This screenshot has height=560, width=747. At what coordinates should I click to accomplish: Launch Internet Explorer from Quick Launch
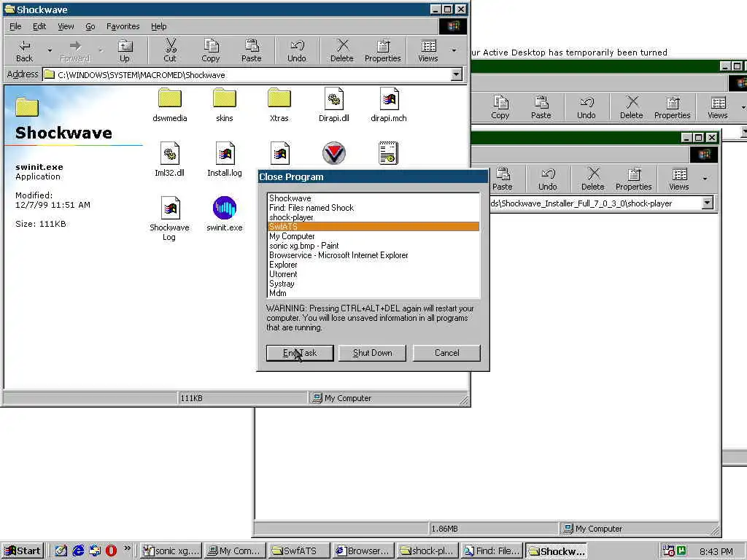click(78, 551)
